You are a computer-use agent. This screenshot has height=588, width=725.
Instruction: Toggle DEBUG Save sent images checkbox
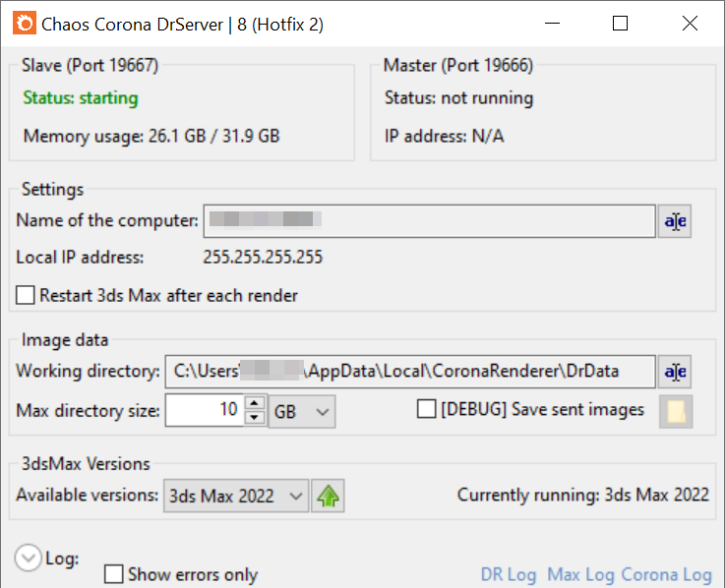pos(426,409)
